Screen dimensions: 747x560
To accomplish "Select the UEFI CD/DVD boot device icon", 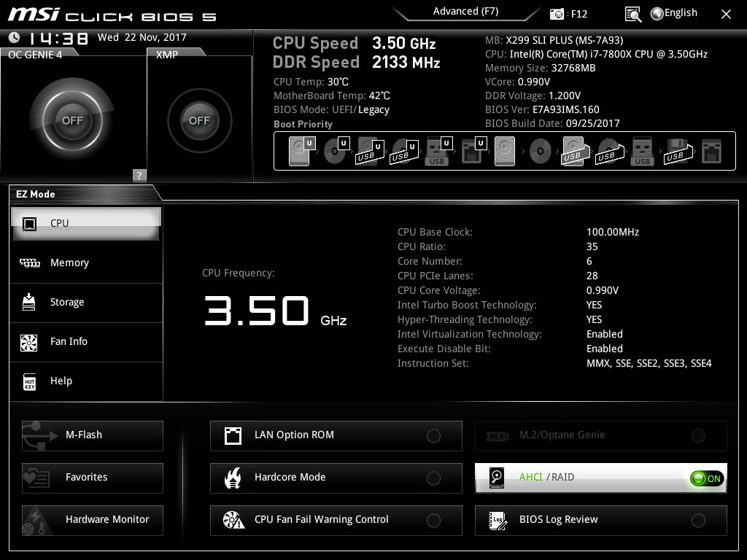I will pyautogui.click(x=336, y=151).
